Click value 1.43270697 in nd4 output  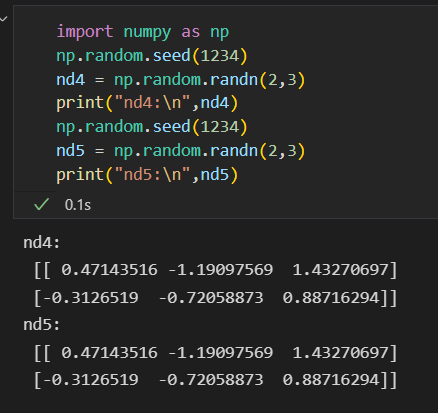[340, 270]
